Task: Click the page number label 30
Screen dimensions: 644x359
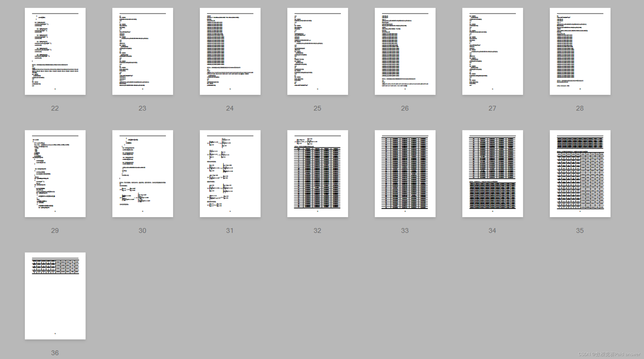Action: 142,230
